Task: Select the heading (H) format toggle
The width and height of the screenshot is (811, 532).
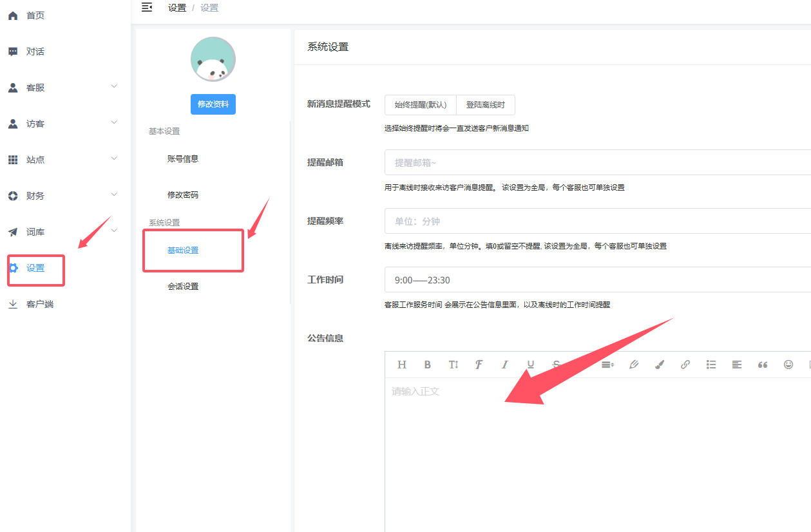Action: click(401, 364)
